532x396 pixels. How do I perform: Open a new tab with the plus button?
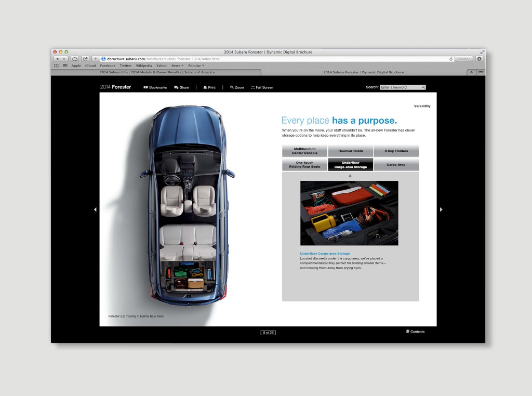[x=471, y=72]
